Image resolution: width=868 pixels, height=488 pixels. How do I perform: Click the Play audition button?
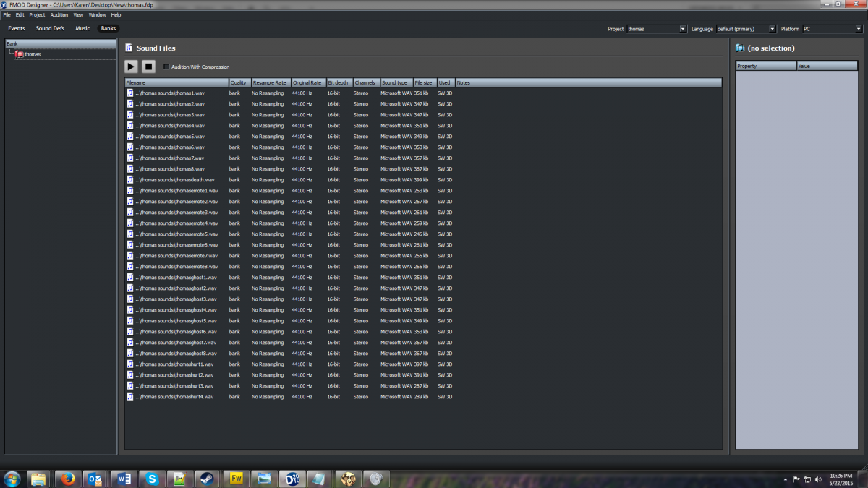(131, 67)
